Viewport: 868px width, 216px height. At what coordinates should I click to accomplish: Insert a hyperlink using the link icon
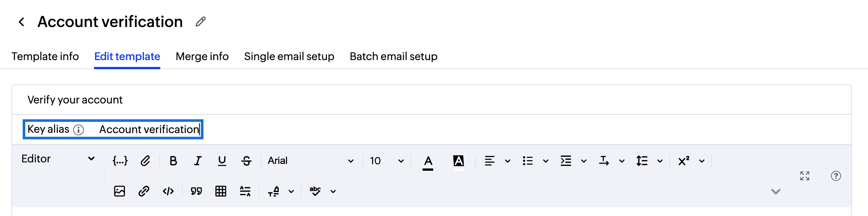(x=144, y=191)
